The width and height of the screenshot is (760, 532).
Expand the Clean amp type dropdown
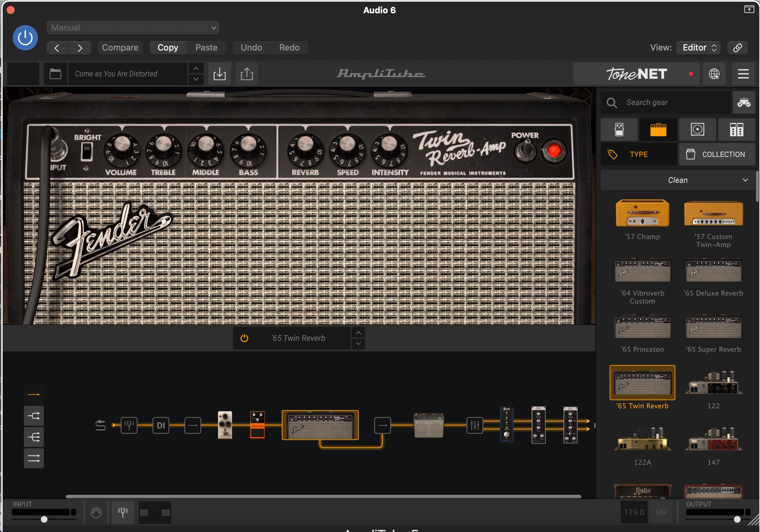678,180
